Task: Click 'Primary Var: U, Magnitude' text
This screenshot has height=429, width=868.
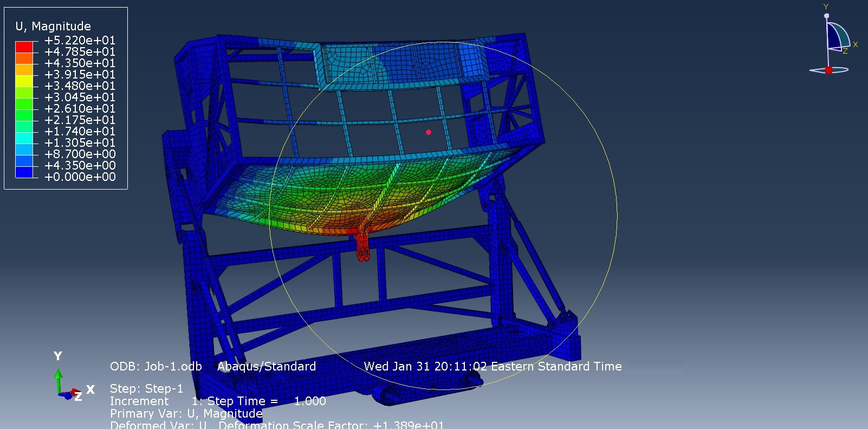Action: (x=186, y=413)
